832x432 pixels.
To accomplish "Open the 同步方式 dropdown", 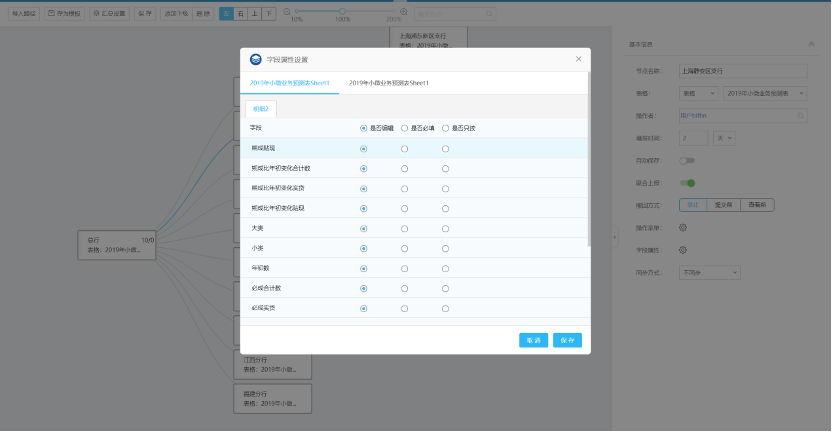I will tap(709, 271).
